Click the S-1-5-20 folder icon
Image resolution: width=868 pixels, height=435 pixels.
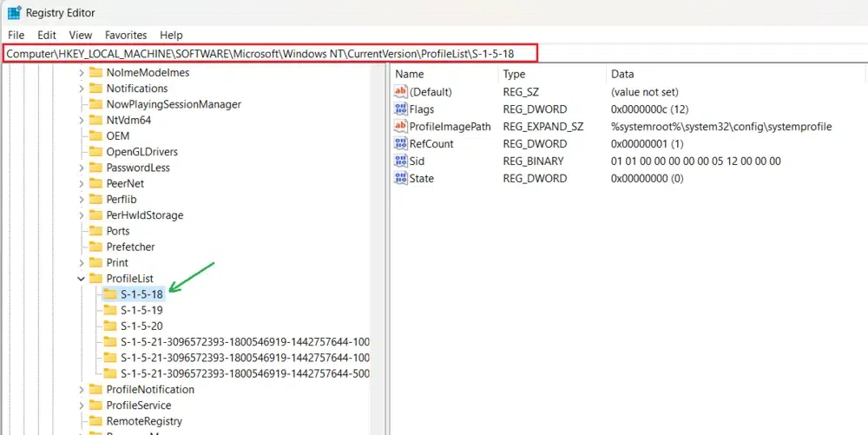tap(110, 326)
